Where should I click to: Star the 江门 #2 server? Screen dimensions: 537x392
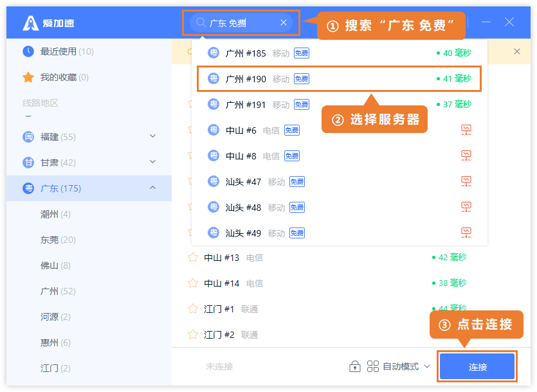pyautogui.click(x=192, y=335)
